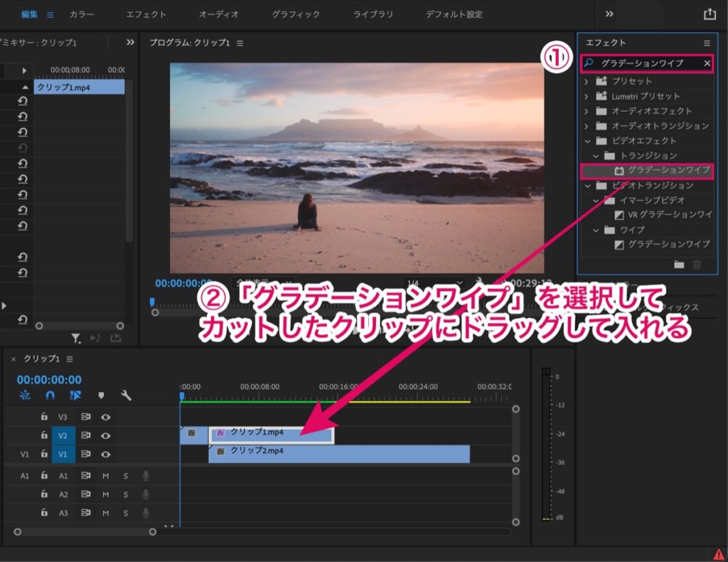Toggle sync lock for track A1
The image size is (728, 562).
tap(85, 475)
